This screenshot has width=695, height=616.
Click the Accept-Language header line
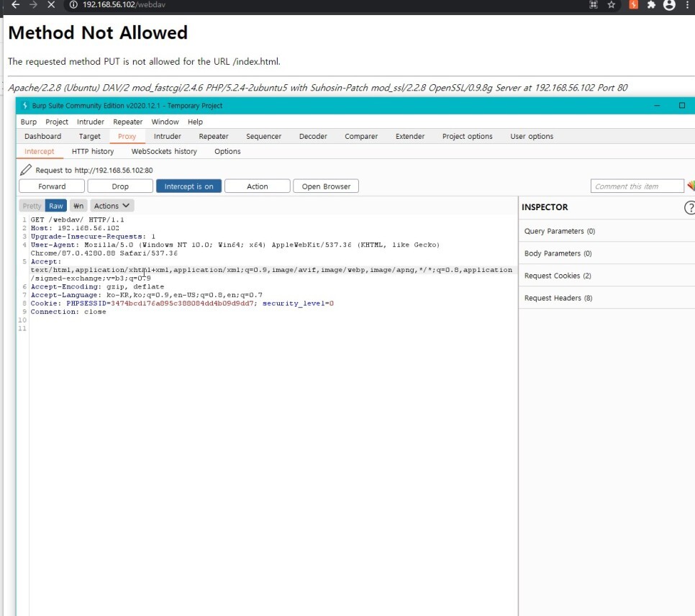point(146,295)
